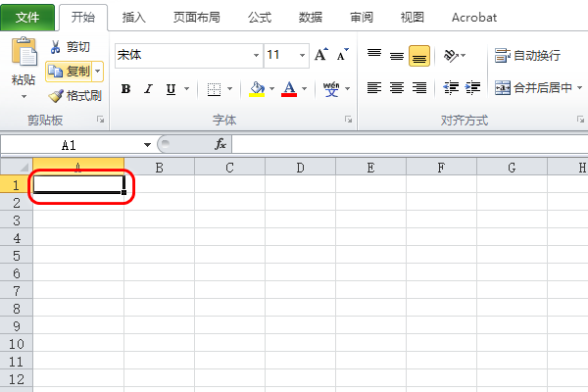This screenshot has width=588, height=392.
Task: Center text horizontally
Action: pos(397,88)
